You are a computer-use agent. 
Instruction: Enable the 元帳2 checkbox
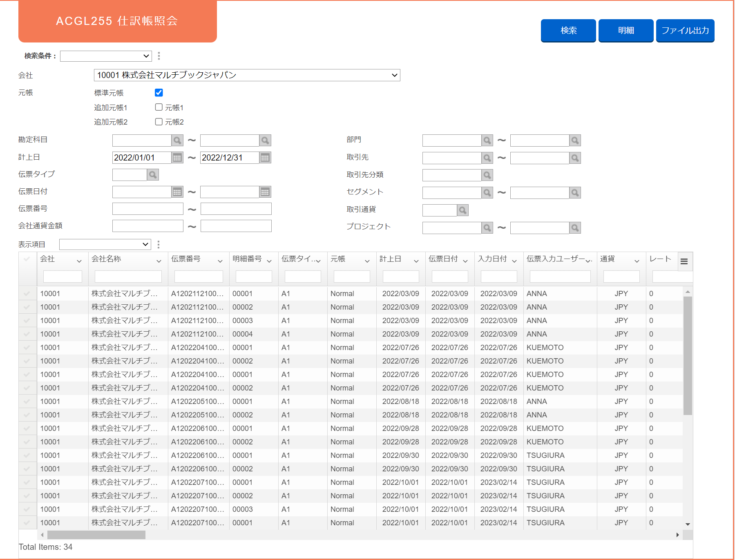click(159, 121)
